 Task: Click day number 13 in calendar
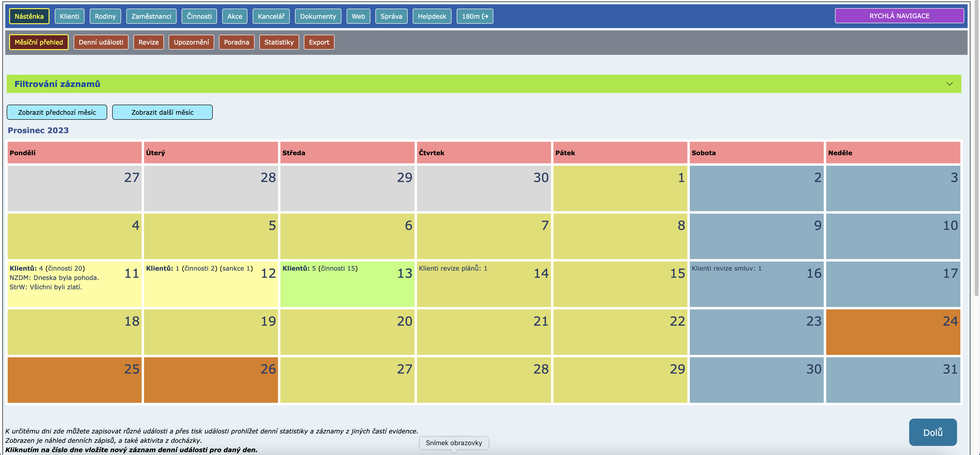coord(404,273)
